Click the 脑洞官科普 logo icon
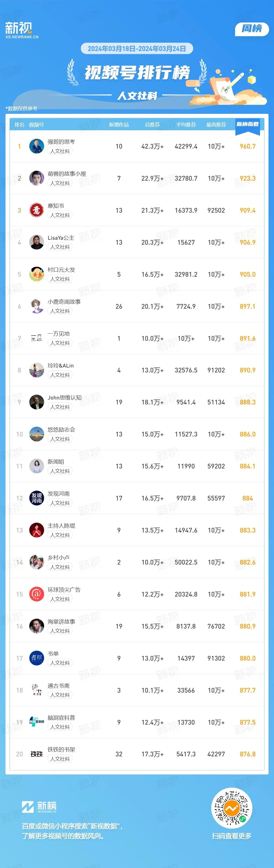Viewport: 274px width, 868px height. click(36, 722)
